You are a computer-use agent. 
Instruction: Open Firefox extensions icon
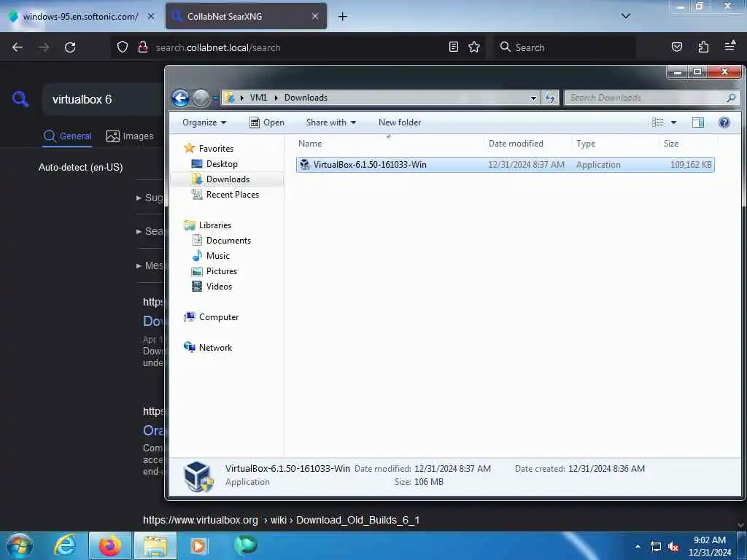pyautogui.click(x=703, y=47)
